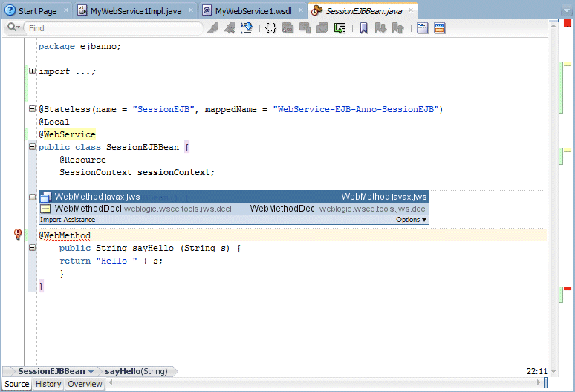Expand the folded import block

tap(32, 71)
